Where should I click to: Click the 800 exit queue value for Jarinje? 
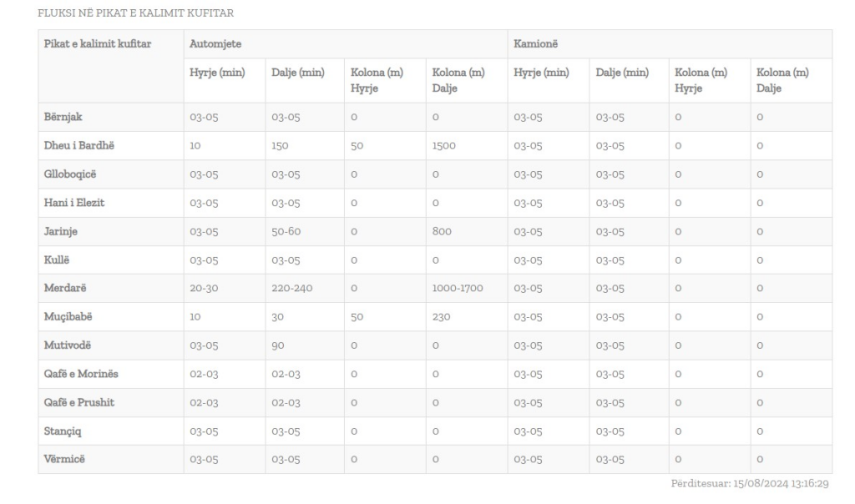(x=442, y=231)
